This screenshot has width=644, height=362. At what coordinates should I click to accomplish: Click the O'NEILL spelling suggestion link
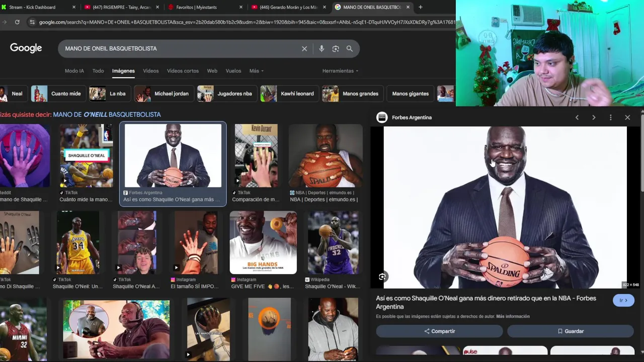107,115
